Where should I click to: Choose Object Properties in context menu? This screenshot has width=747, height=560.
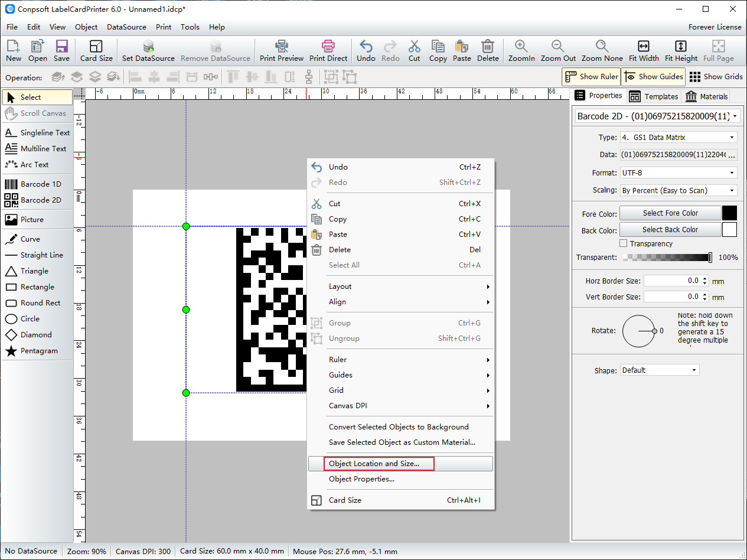(x=400, y=479)
